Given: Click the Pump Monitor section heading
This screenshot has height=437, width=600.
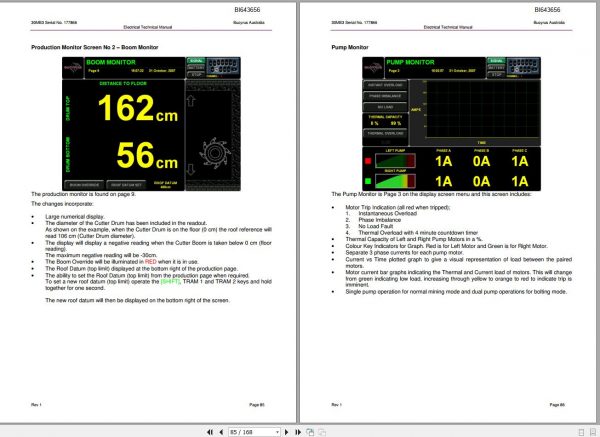Looking at the screenshot, I should 350,47.
